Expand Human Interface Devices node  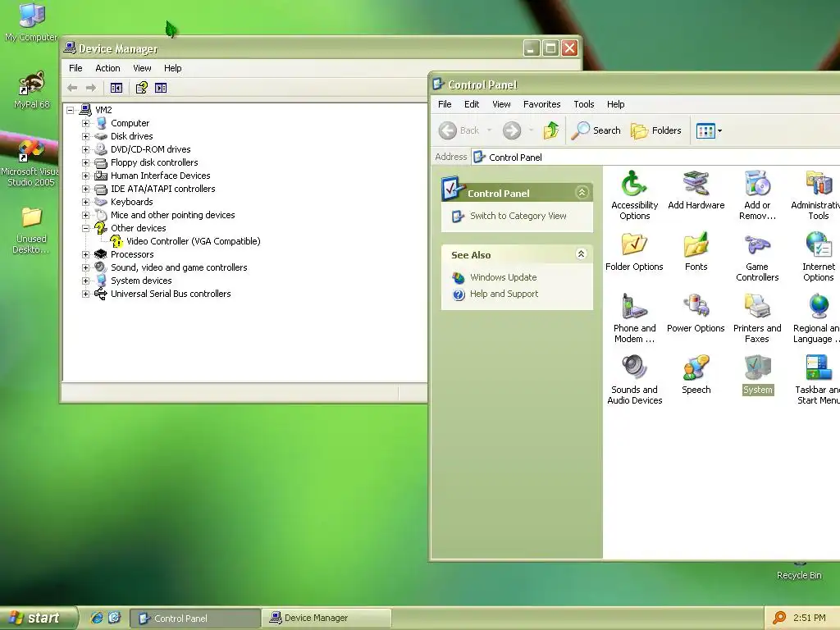pos(85,176)
